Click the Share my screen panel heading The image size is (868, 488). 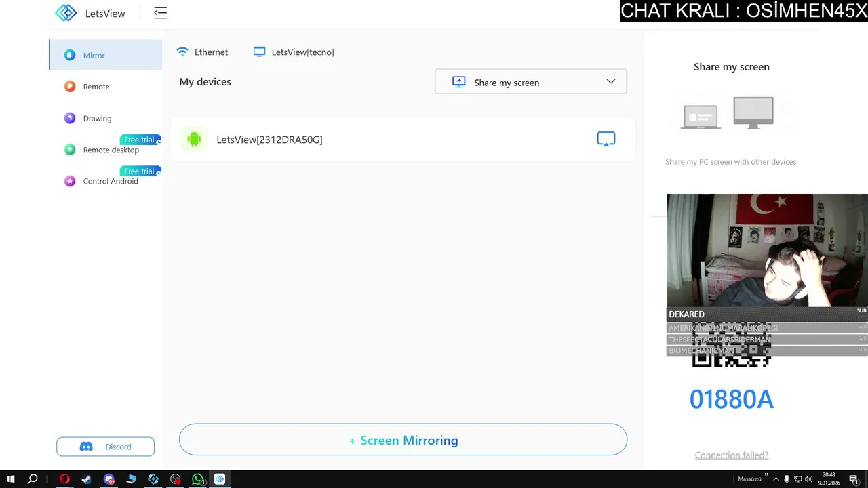pos(732,66)
